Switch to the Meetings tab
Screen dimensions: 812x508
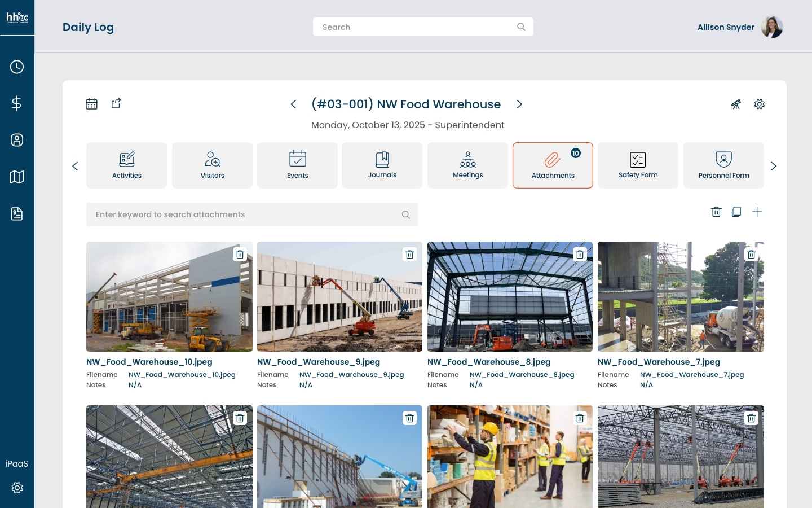tap(467, 165)
